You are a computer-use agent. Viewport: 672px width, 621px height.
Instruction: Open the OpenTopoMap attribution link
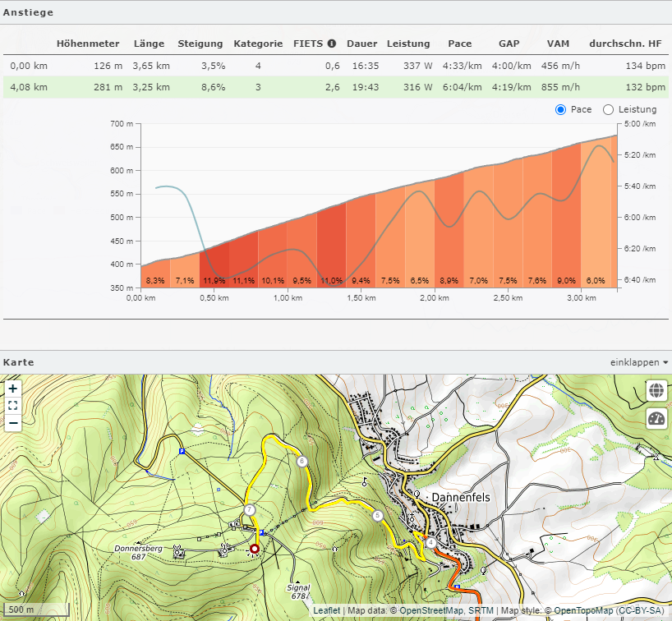click(584, 611)
